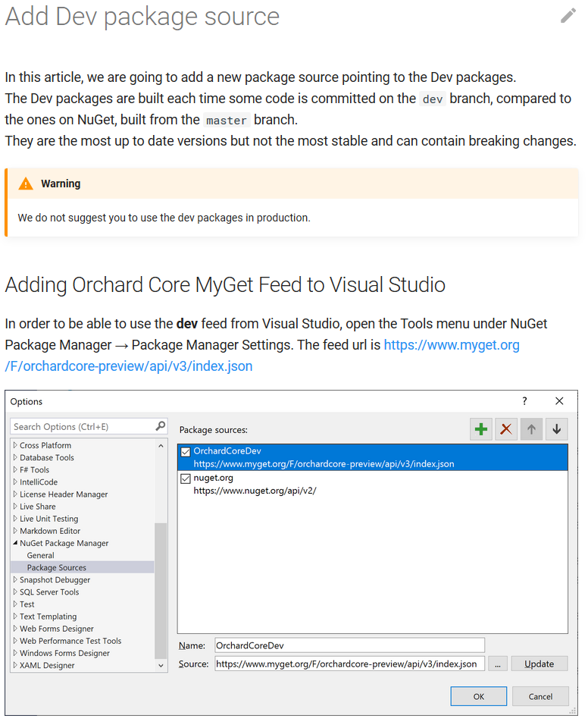Click the search magnifier in Search Options

point(161,426)
